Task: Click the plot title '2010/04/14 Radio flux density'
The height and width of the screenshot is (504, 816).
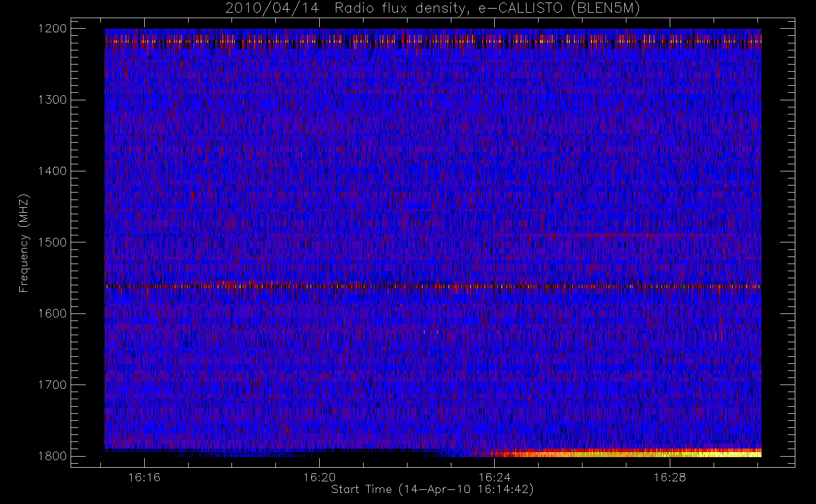Action: click(x=432, y=8)
